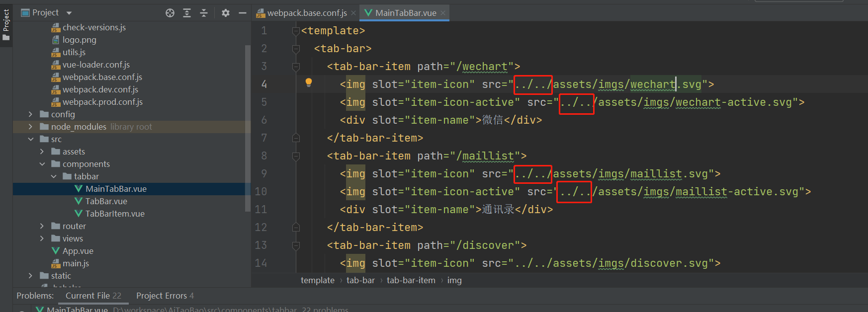Click template in the breadcrumb bar
Viewport: 868px width, 312px height.
click(x=318, y=280)
